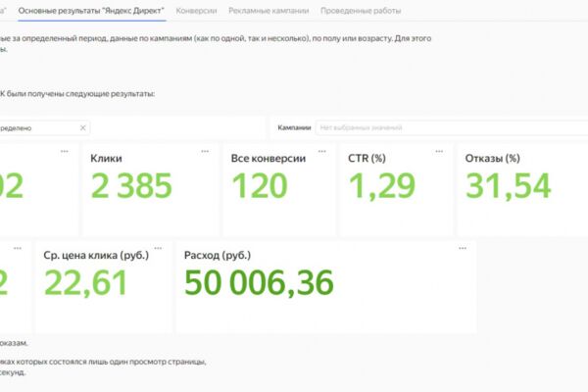Click the Отказы (%) card title
Screen dimensions: 588x392
coord(492,159)
